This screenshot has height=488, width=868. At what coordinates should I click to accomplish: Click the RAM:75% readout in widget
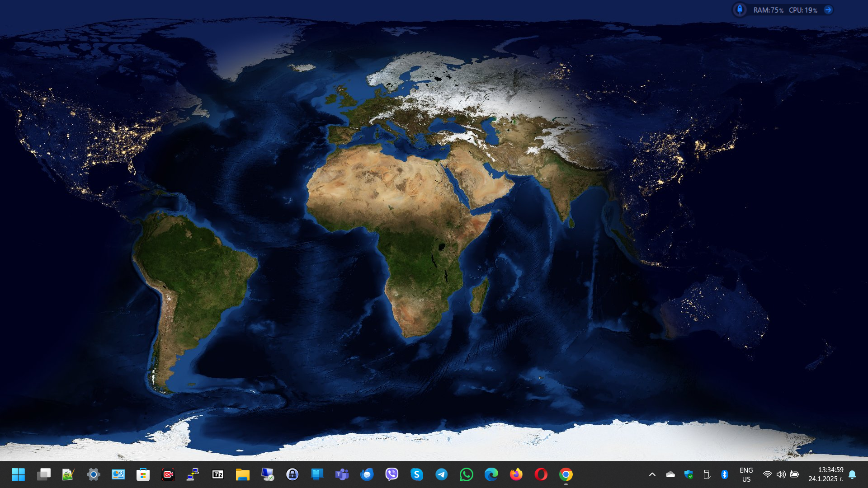pos(768,10)
